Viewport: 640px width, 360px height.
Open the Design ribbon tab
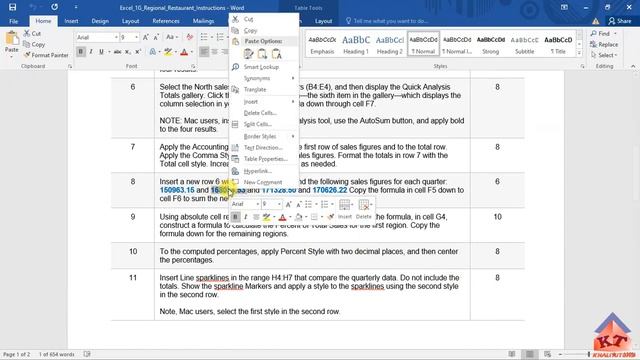coord(100,21)
